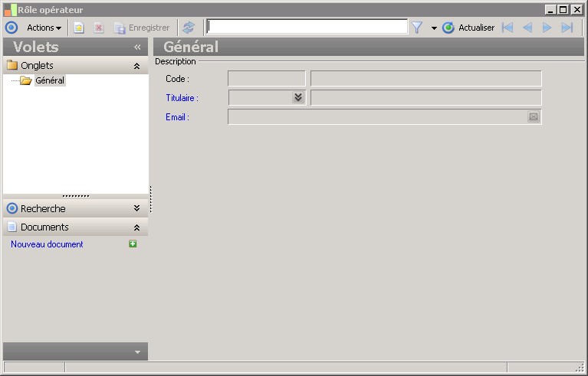The height and width of the screenshot is (376, 588).
Task: Click the toolbar search input field
Action: click(307, 27)
